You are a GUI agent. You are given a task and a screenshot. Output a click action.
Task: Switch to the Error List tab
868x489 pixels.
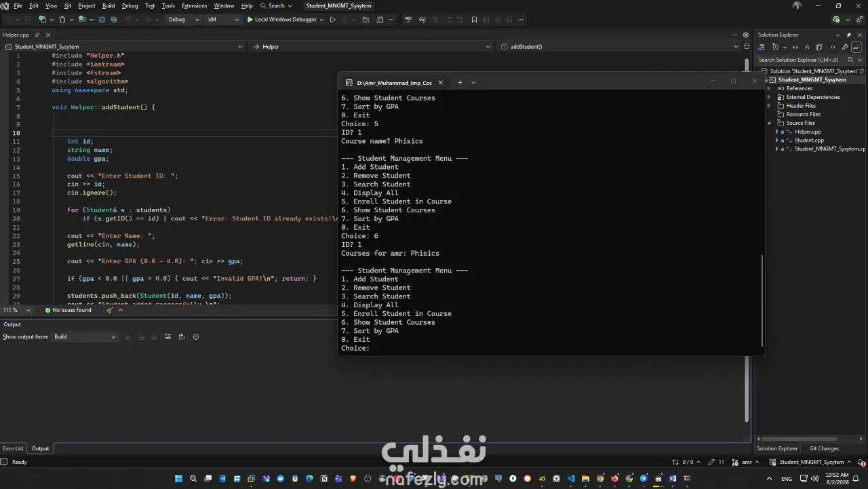pos(13,448)
